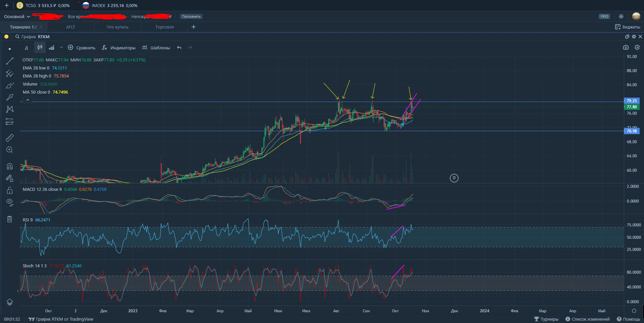This screenshot has height=323, width=644.
Task: Switch to the Торговля tab
Action: (164, 27)
